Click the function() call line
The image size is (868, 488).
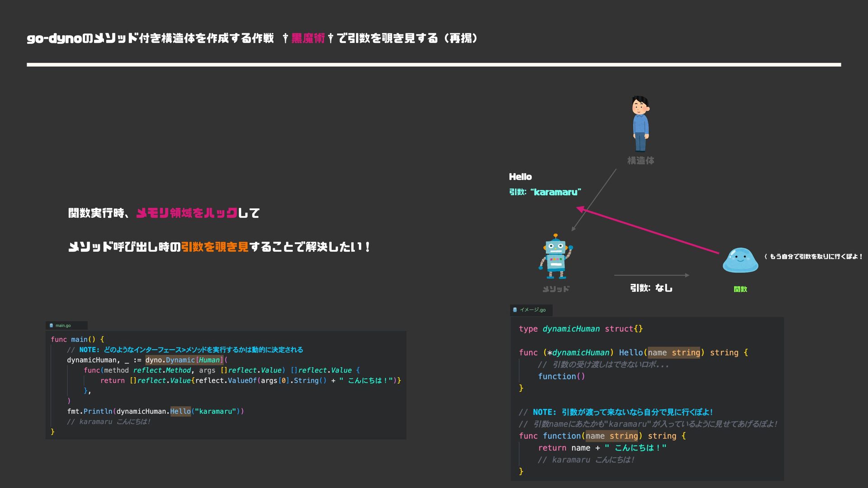[x=561, y=376]
